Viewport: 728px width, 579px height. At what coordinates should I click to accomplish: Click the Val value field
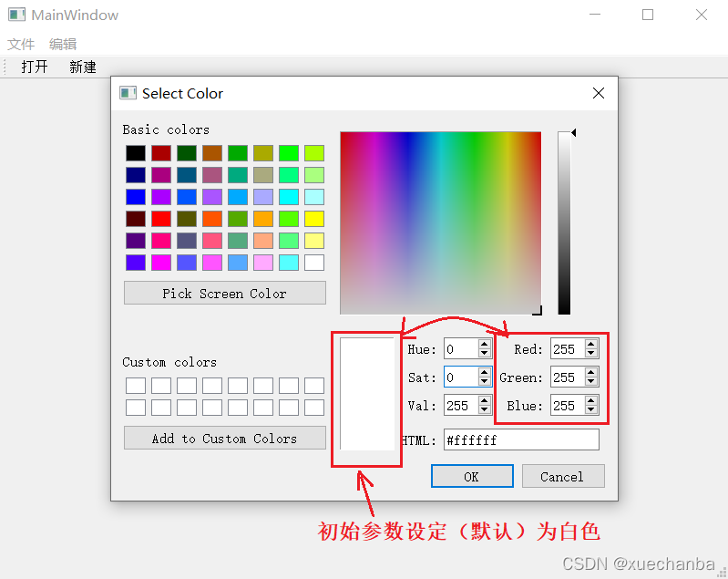460,406
